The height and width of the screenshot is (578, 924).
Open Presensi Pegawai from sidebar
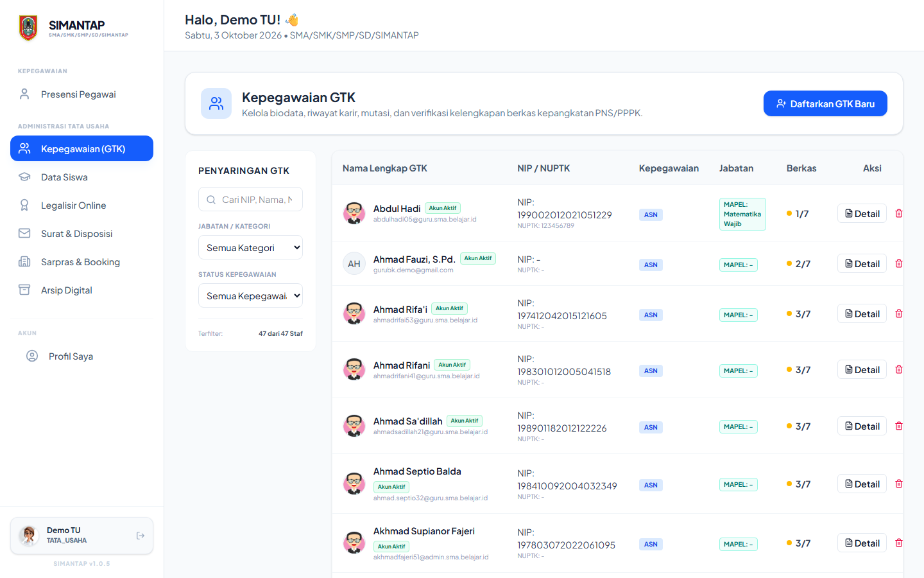point(81,94)
